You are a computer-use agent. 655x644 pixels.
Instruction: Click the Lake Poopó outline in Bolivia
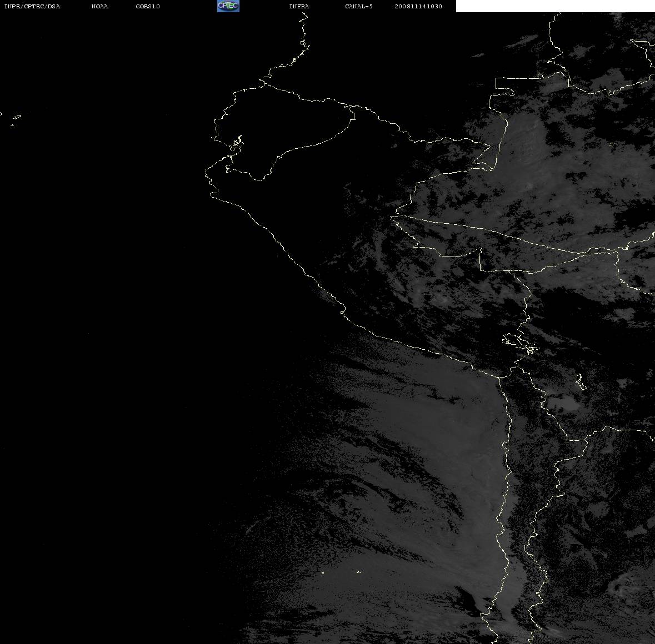[580, 381]
